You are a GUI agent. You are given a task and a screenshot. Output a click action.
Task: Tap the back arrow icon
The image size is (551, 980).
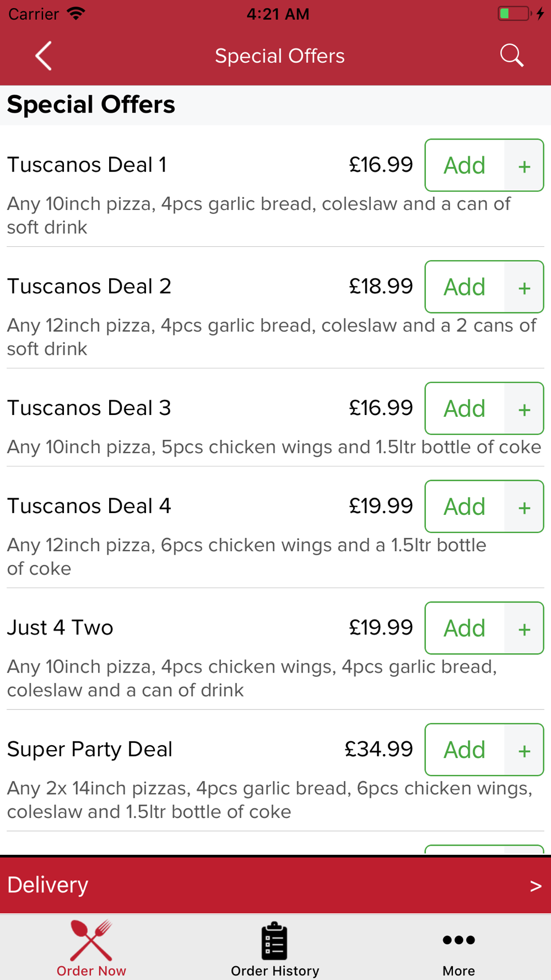pos(44,56)
